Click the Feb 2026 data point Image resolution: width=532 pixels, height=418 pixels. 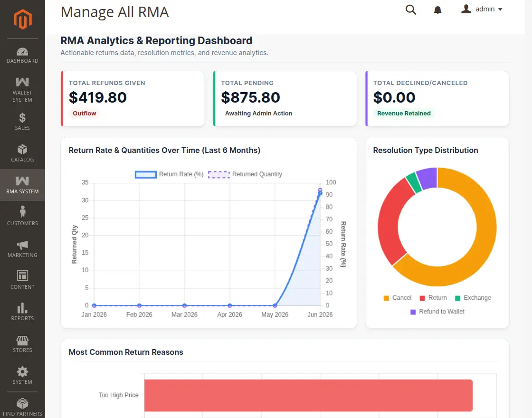[x=139, y=306]
